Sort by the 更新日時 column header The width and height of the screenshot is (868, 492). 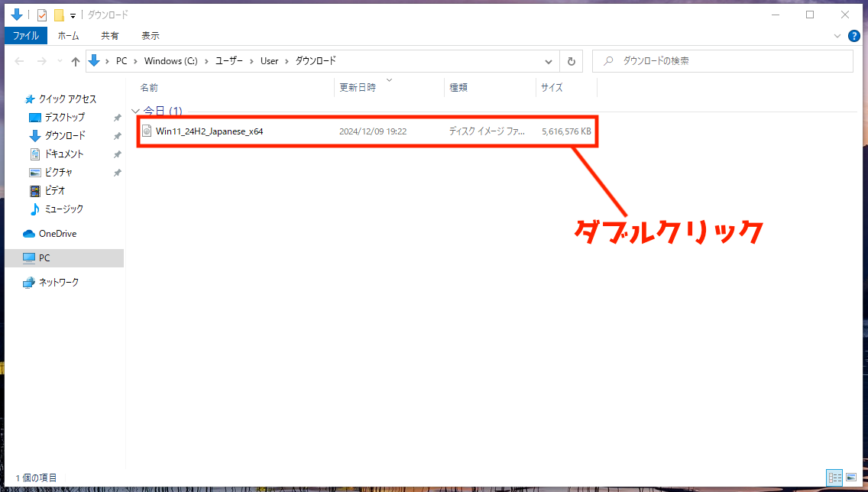[358, 87]
